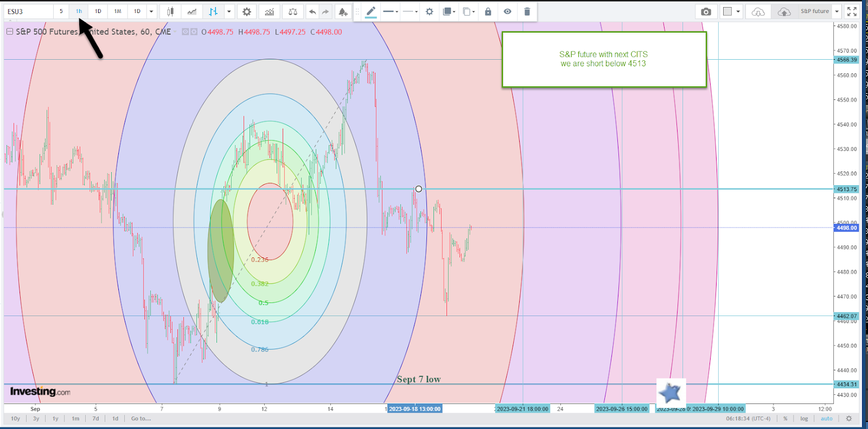Select the green text note about CITS

604,59
